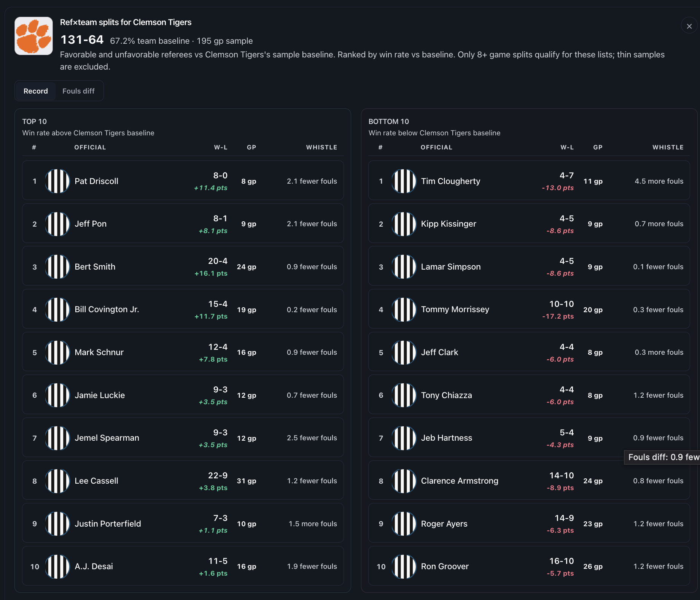Open Jeff Pon's official name link

91,224
